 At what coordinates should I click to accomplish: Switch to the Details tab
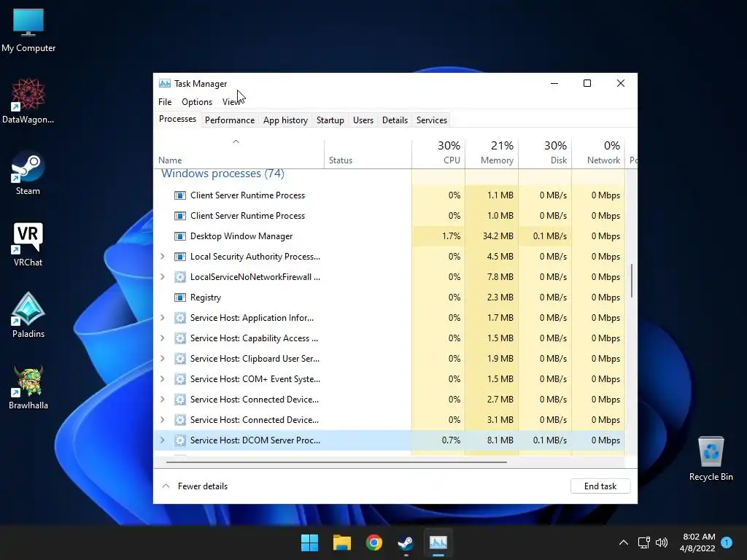395,120
